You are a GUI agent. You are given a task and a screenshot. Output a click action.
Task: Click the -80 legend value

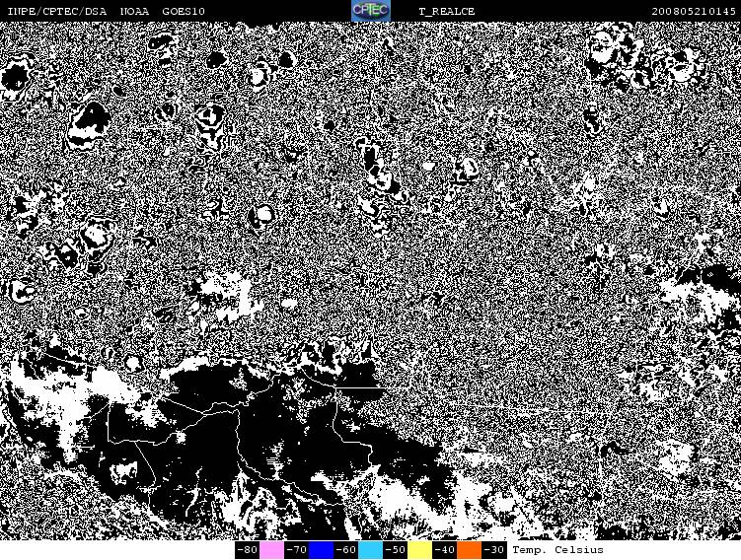tap(247, 549)
